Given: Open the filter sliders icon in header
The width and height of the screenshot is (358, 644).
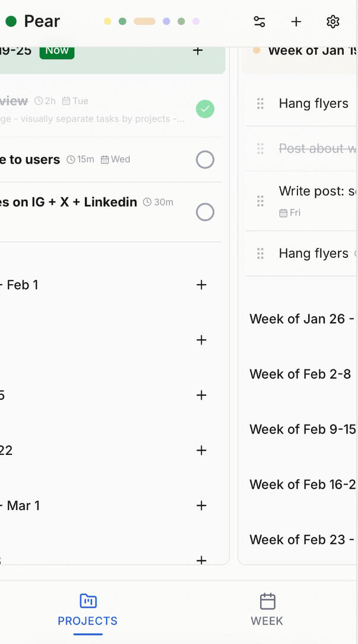Looking at the screenshot, I should click(259, 22).
